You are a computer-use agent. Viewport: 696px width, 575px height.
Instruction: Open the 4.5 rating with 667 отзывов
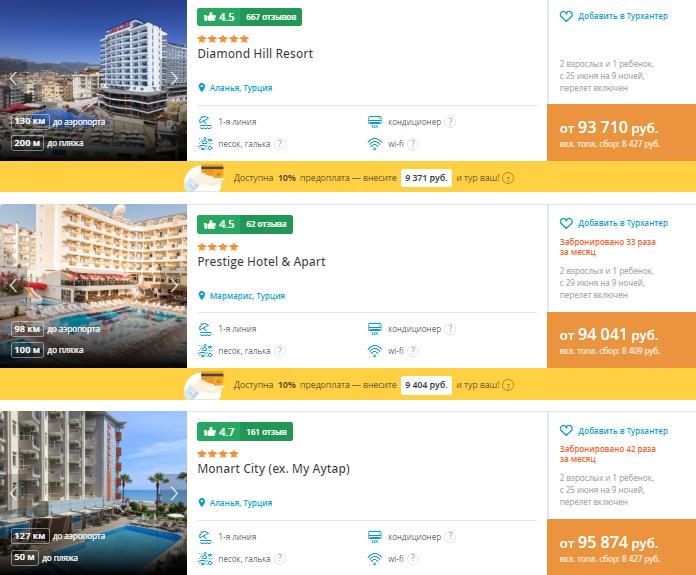(x=249, y=17)
